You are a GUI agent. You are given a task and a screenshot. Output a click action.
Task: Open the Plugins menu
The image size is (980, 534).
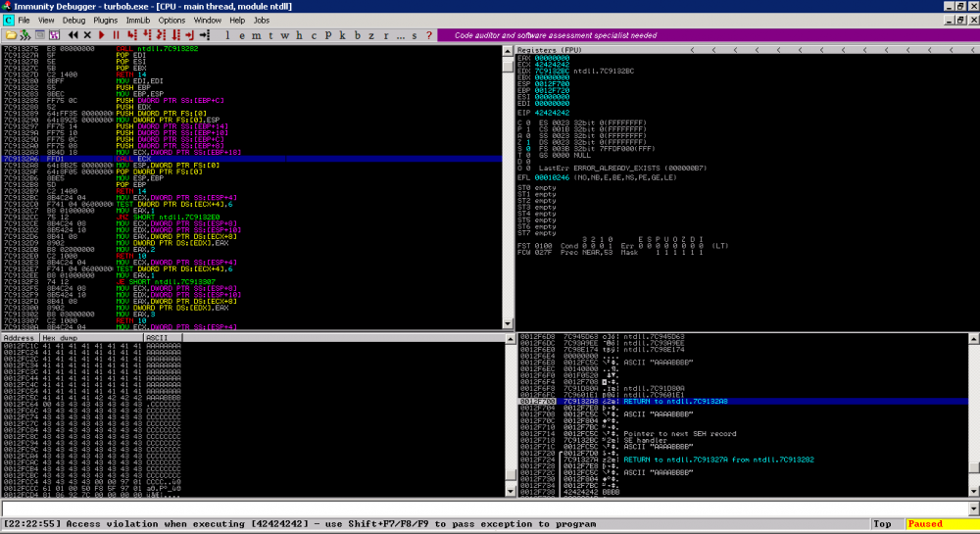click(105, 20)
